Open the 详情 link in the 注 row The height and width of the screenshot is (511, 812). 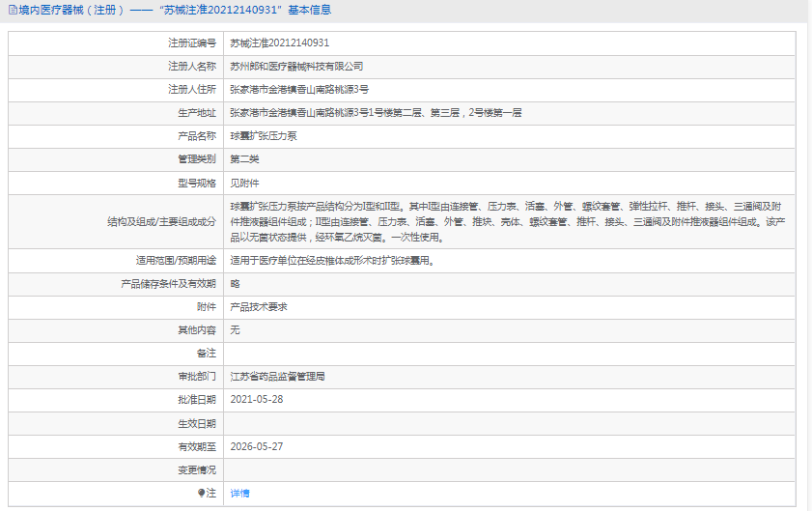tap(239, 494)
